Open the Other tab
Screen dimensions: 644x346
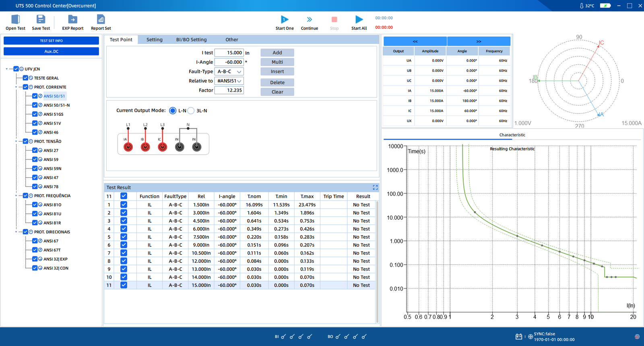pyautogui.click(x=231, y=39)
